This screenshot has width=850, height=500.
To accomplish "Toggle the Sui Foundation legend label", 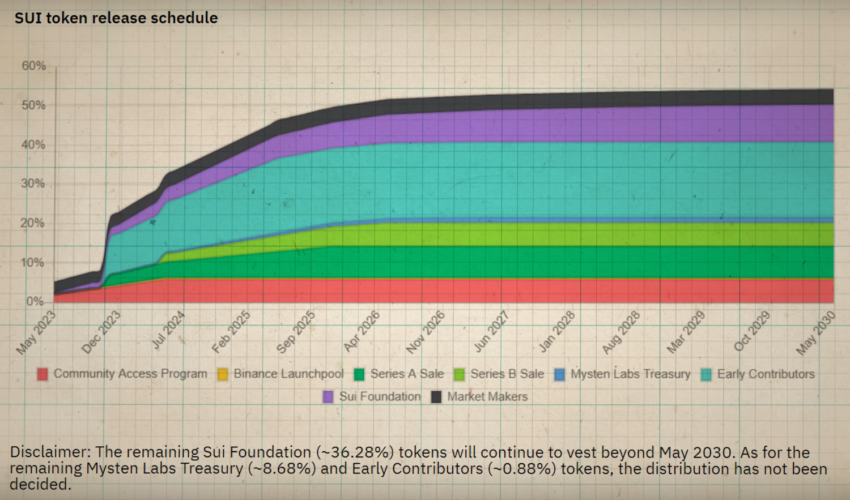I will [x=379, y=396].
